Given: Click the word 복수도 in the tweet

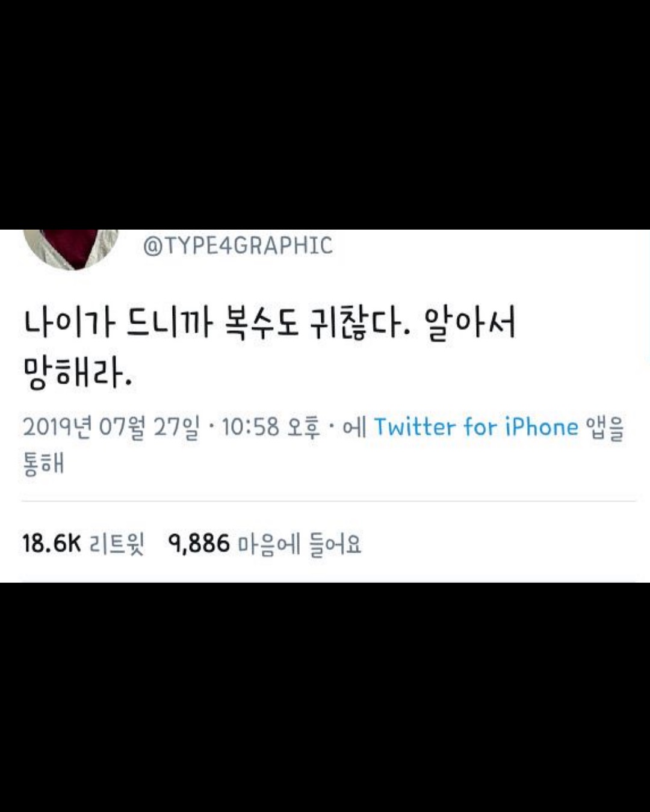Looking at the screenshot, I should (x=261, y=324).
